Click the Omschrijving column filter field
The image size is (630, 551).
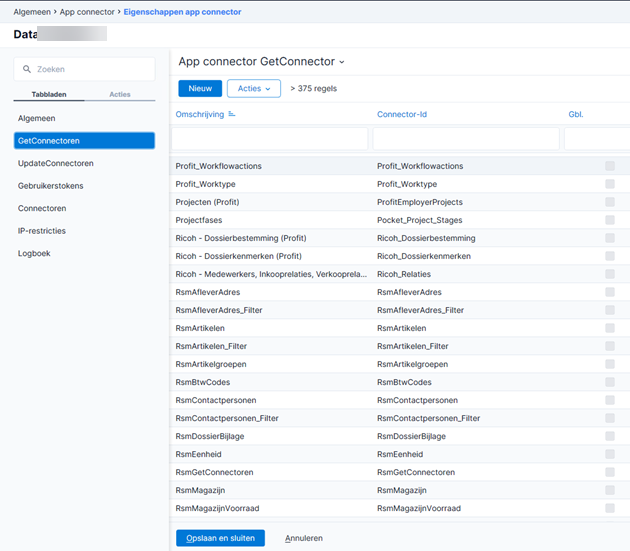pyautogui.click(x=270, y=138)
